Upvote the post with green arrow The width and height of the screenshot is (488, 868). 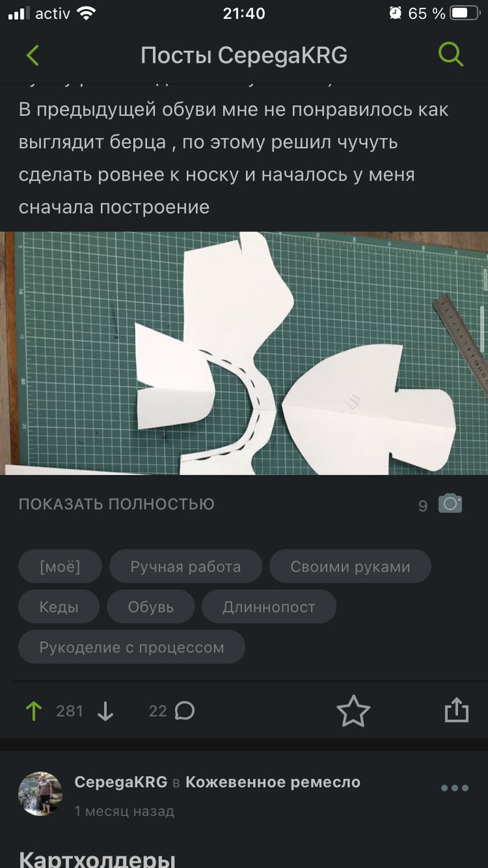click(33, 711)
